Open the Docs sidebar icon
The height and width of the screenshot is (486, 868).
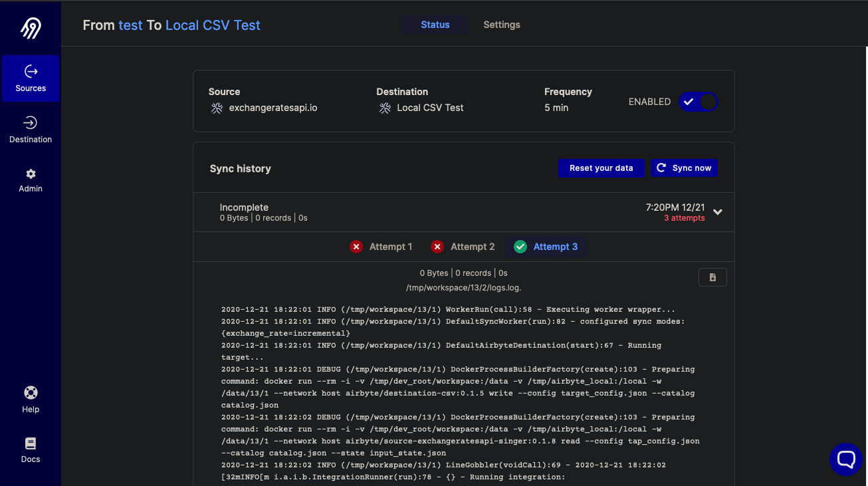(31, 449)
